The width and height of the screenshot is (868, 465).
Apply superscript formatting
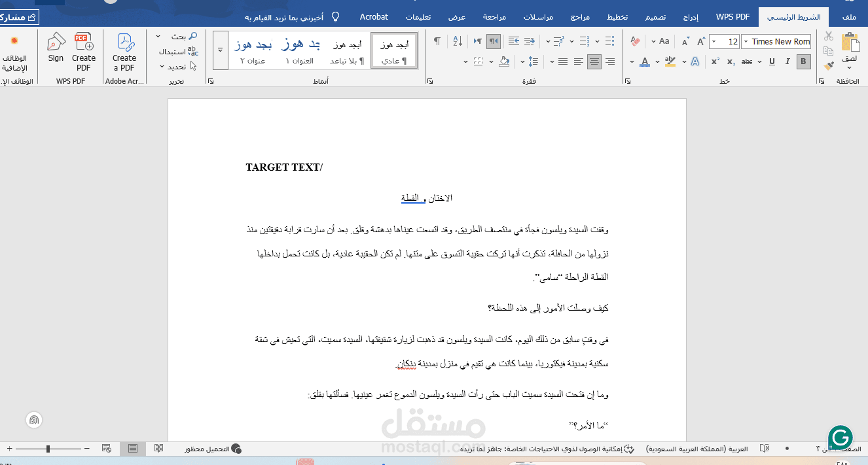[x=715, y=61]
